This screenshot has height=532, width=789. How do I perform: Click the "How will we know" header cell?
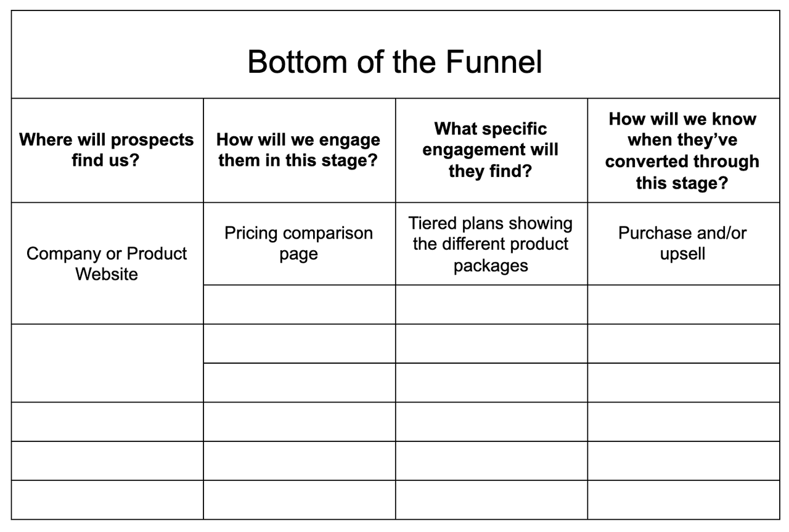683,150
